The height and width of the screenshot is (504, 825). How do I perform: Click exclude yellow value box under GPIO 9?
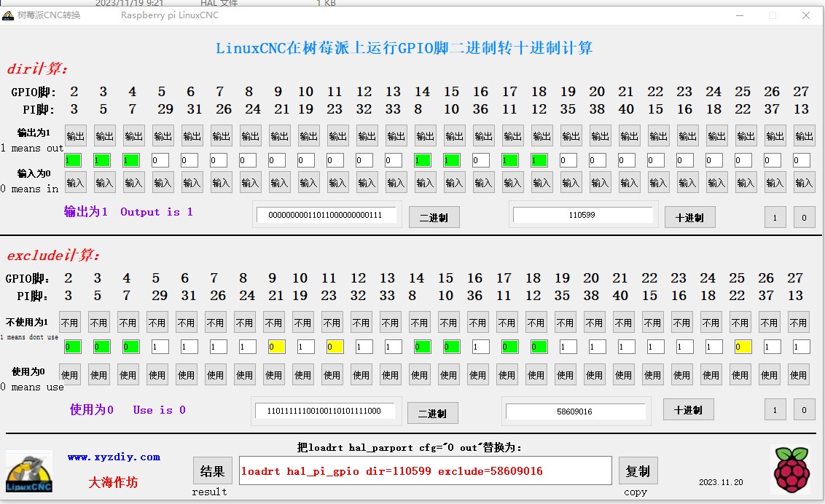point(277,347)
